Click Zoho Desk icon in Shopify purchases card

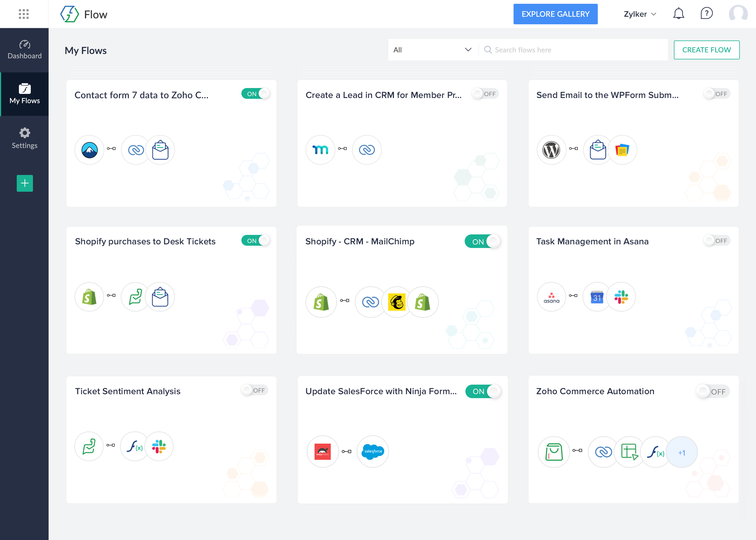pos(135,297)
